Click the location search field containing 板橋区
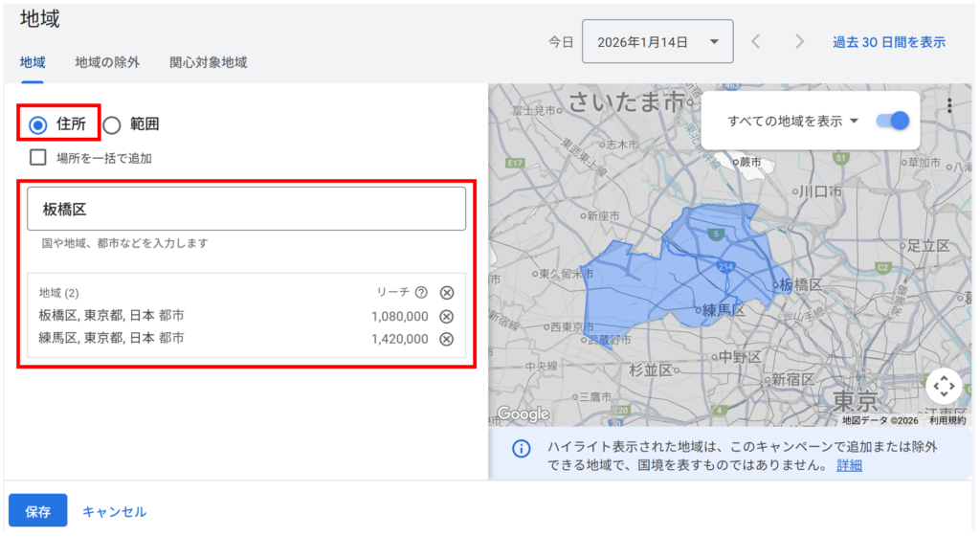 (x=246, y=209)
